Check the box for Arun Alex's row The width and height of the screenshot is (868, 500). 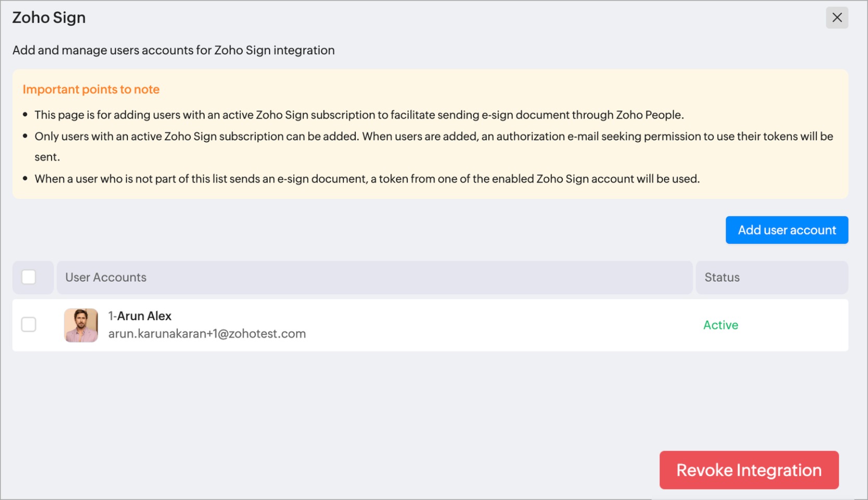(29, 325)
